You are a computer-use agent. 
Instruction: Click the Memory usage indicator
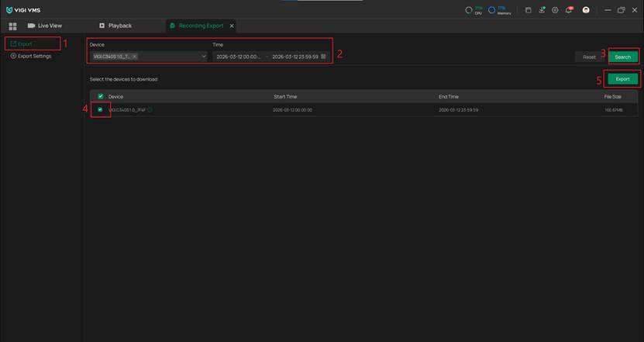[x=499, y=10]
